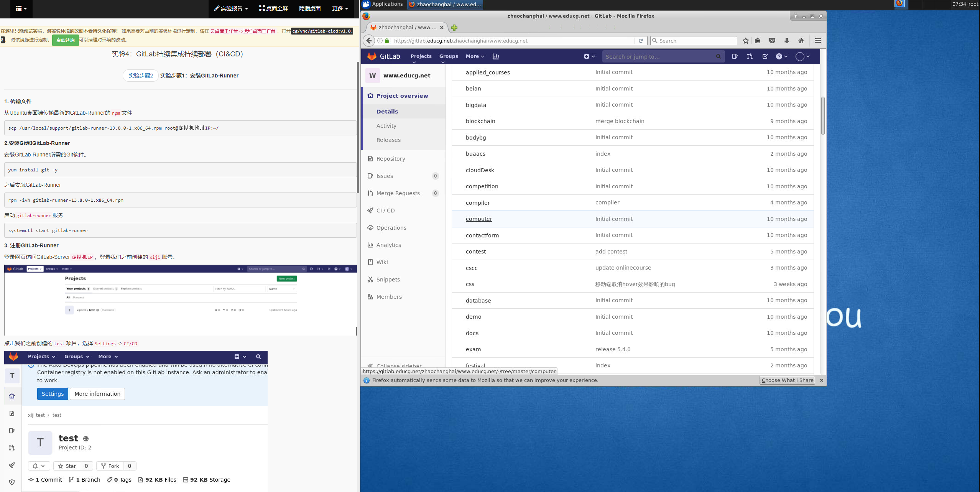The height and width of the screenshot is (492, 980).
Task: Click the Firefox back arrow button
Action: 369,41
